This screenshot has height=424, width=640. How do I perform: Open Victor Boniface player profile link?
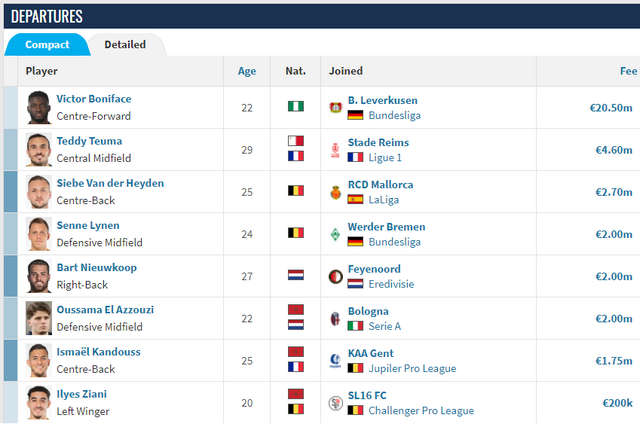(x=94, y=99)
